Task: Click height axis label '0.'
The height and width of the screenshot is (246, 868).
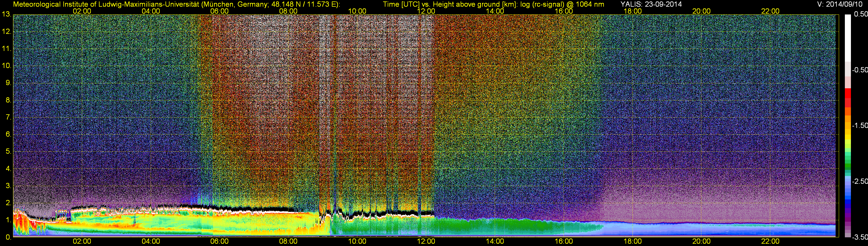Action: pos(8,237)
